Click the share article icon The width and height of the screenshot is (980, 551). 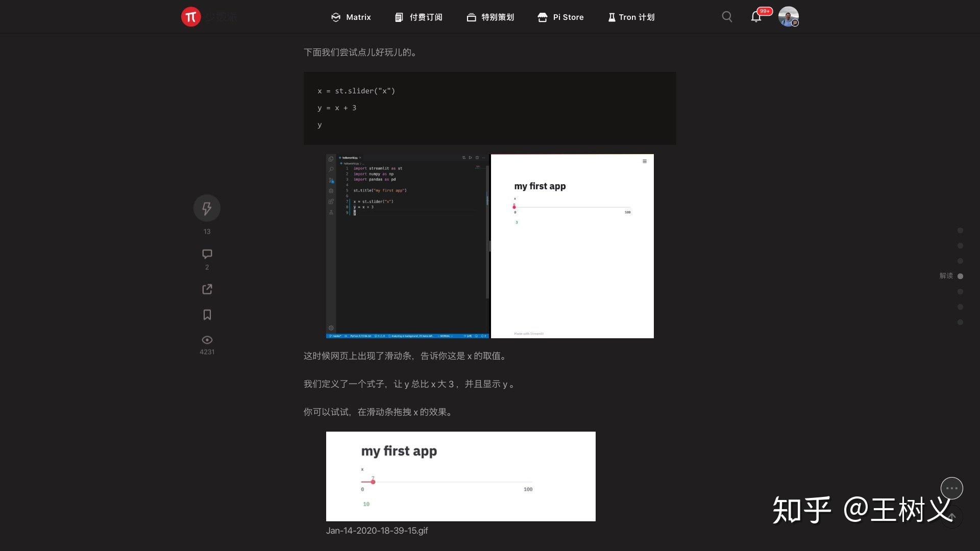(207, 289)
